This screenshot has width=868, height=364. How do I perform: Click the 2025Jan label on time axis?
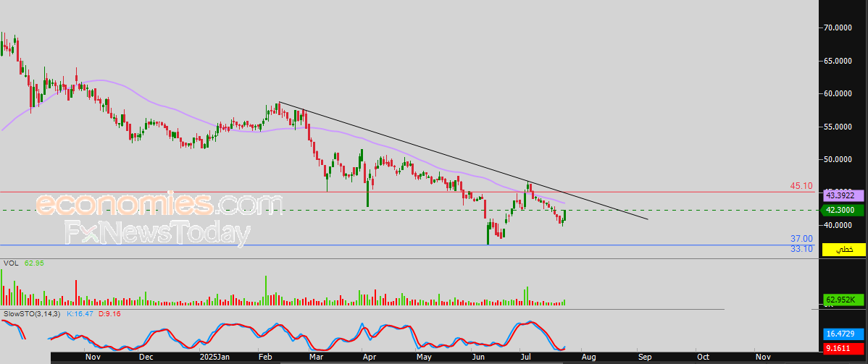click(x=214, y=358)
